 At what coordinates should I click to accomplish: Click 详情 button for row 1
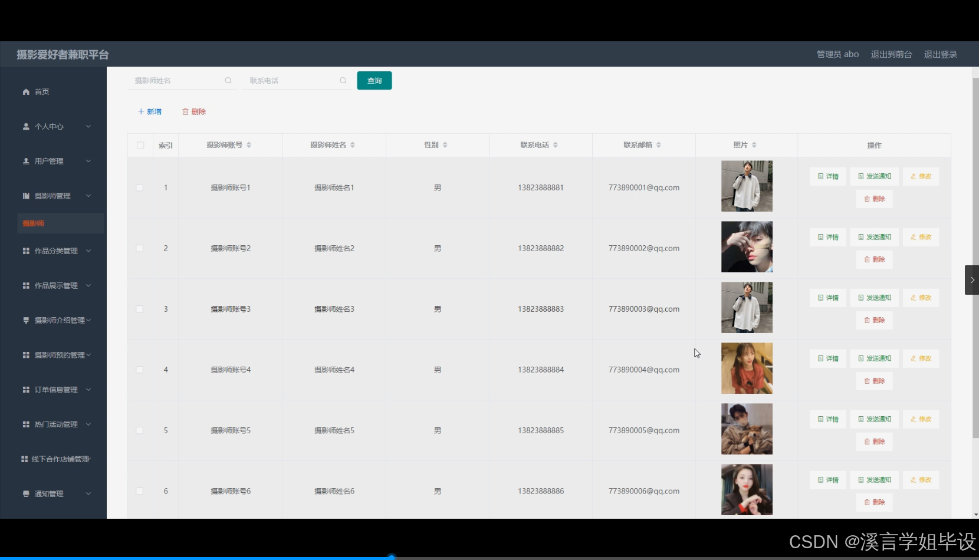[828, 176]
